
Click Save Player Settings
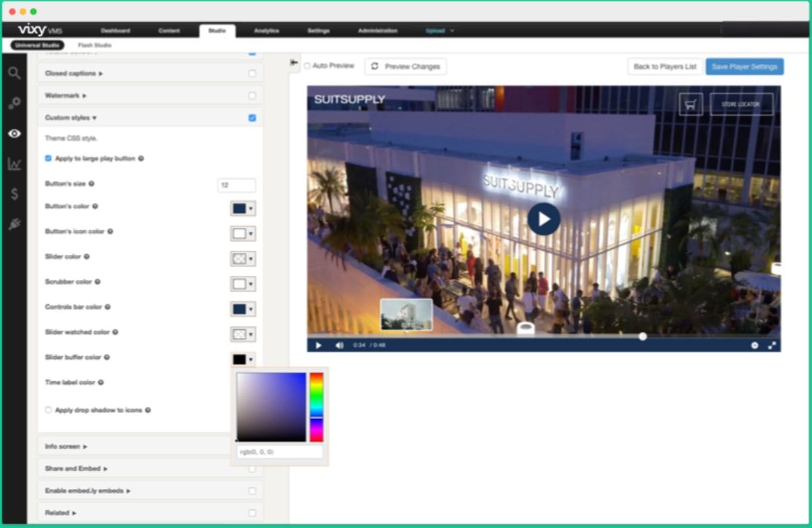coord(744,66)
